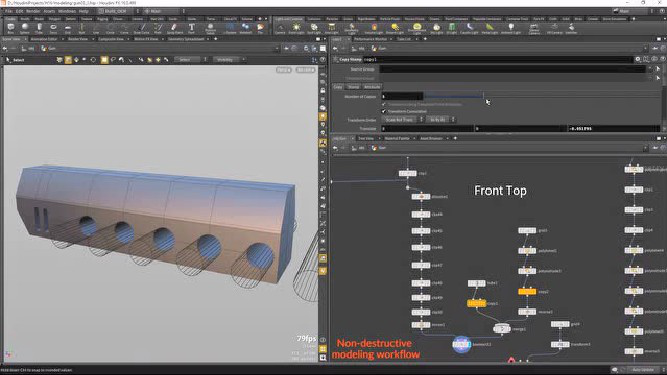Select the Tube shelf tool
The width and height of the screenshot is (667, 375).
tap(39, 28)
